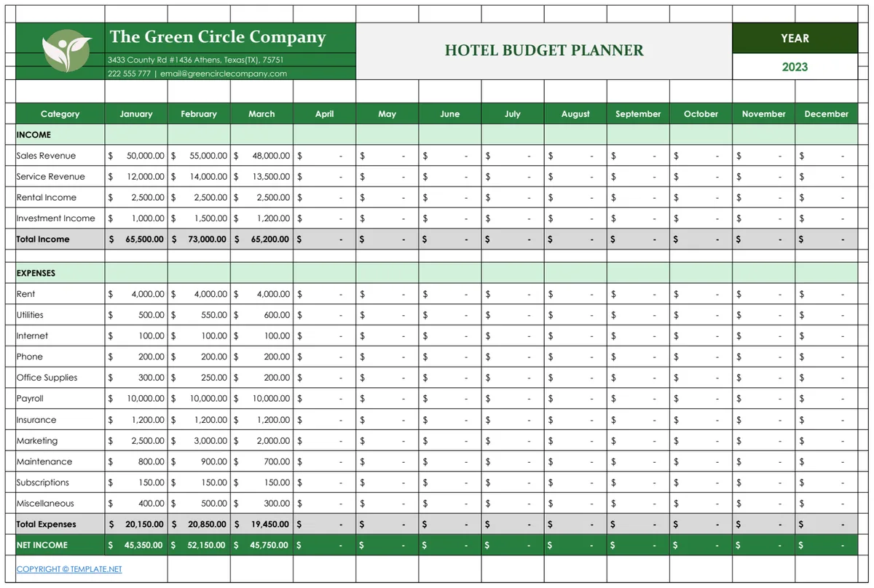Select the YEAR header cell
Image resolution: width=874 pixels, height=588 pixels.
click(x=795, y=39)
